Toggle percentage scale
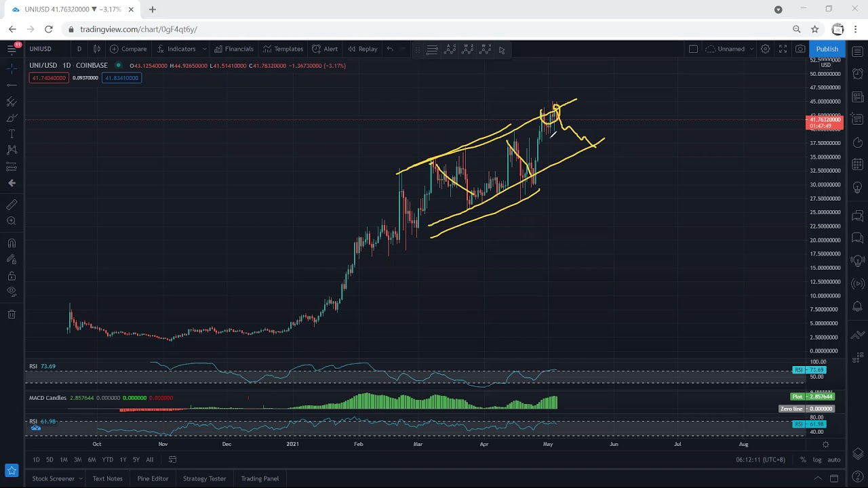The image size is (868, 488). [x=803, y=460]
